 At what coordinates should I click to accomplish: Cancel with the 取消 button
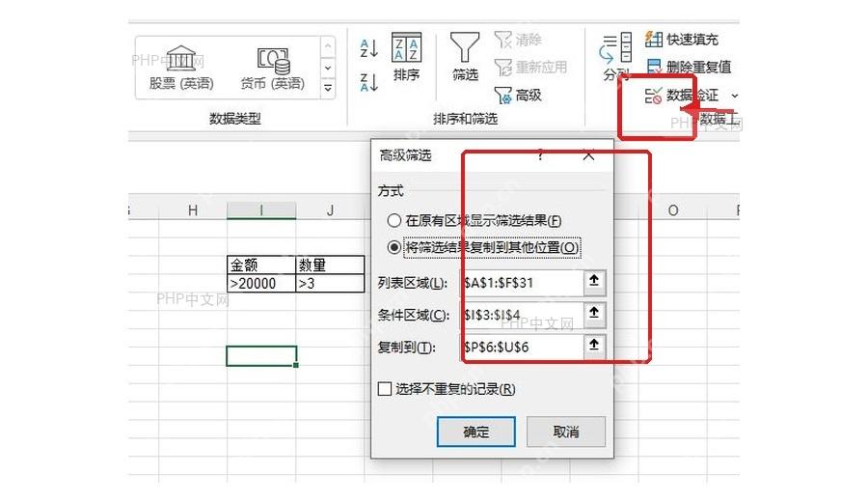pyautogui.click(x=566, y=432)
